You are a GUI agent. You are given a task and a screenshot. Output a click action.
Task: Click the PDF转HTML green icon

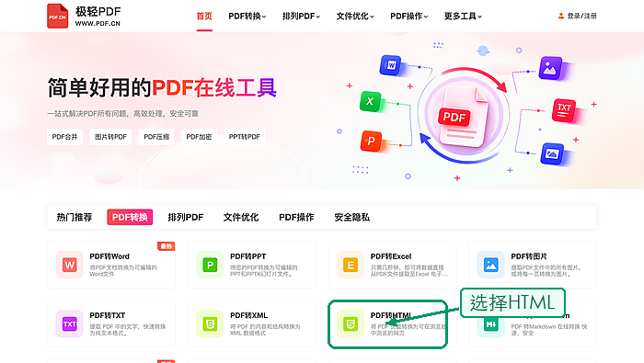point(351,323)
